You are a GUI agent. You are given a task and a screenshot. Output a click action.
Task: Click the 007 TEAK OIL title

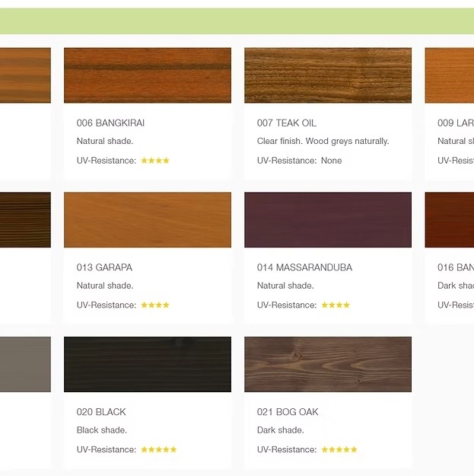(x=287, y=123)
